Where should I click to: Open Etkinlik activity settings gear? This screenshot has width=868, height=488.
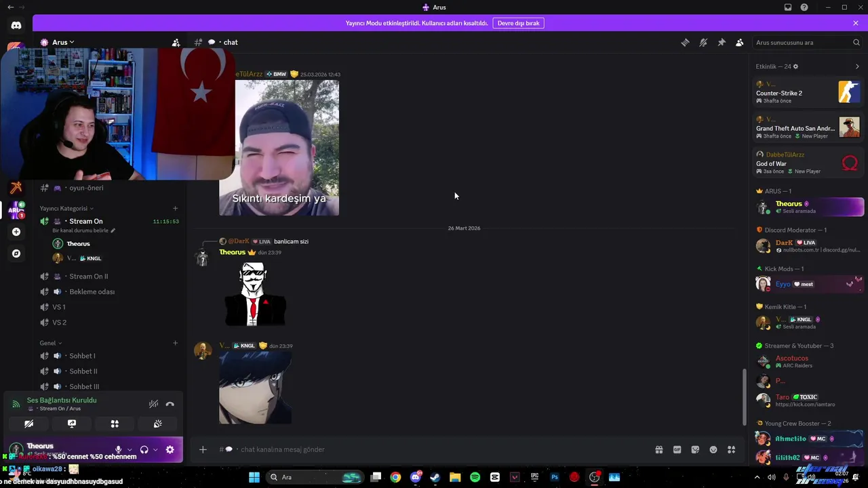pyautogui.click(x=795, y=66)
